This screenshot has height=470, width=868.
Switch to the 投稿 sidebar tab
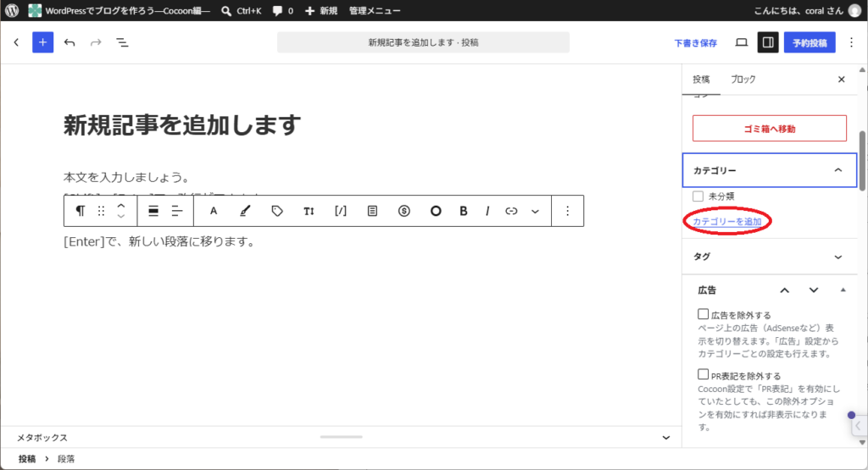[701, 79]
